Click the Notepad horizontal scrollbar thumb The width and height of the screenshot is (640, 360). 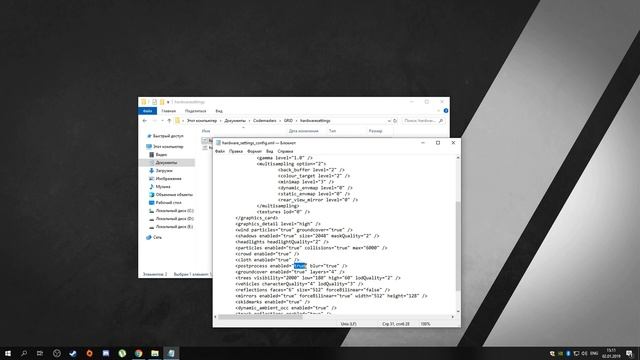pos(260,317)
